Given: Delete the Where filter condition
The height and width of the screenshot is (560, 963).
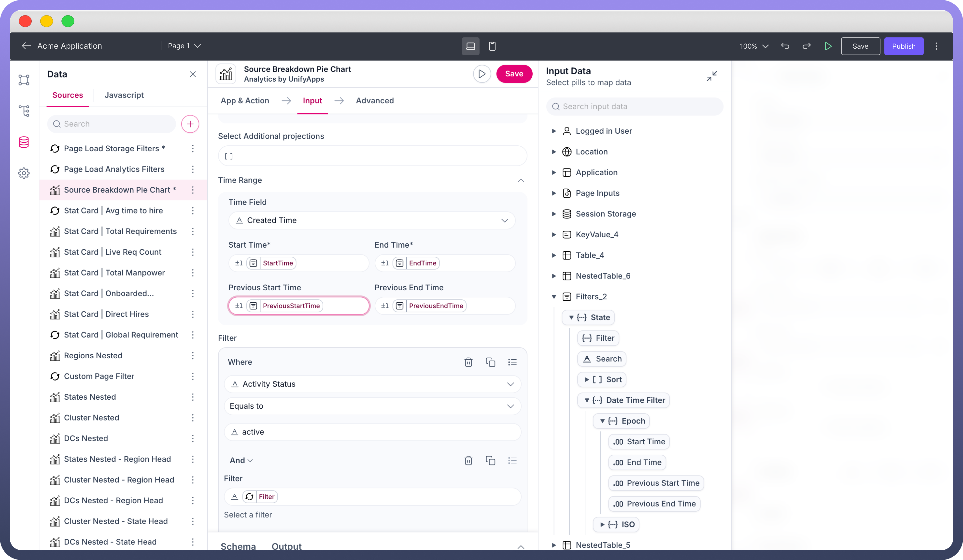Looking at the screenshot, I should 468,362.
